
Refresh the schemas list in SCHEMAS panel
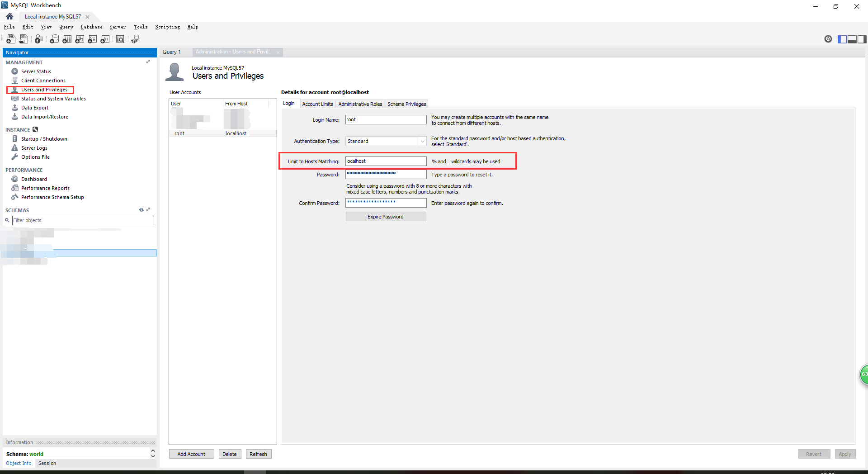141,210
